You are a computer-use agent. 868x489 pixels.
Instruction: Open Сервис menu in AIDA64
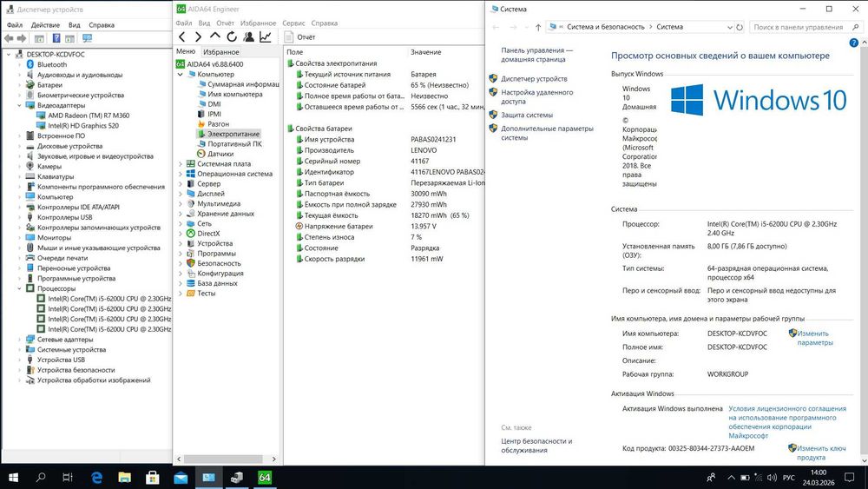[293, 23]
